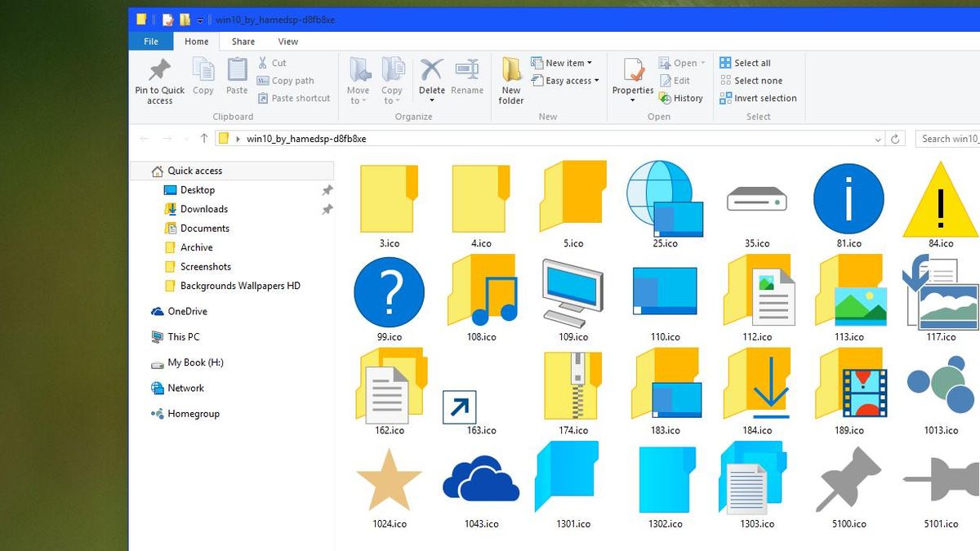Click the address bar path field
The image size is (980, 551).
tap(550, 139)
